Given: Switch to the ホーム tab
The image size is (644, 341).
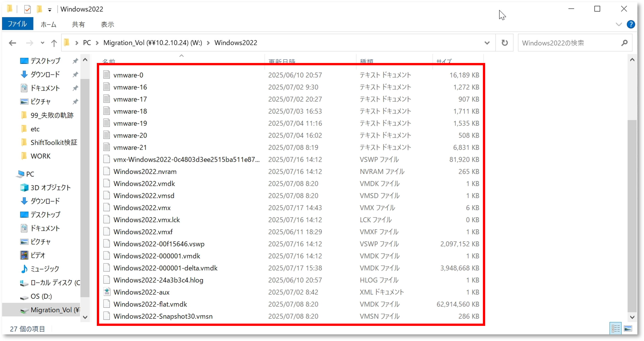Looking at the screenshot, I should coord(48,24).
